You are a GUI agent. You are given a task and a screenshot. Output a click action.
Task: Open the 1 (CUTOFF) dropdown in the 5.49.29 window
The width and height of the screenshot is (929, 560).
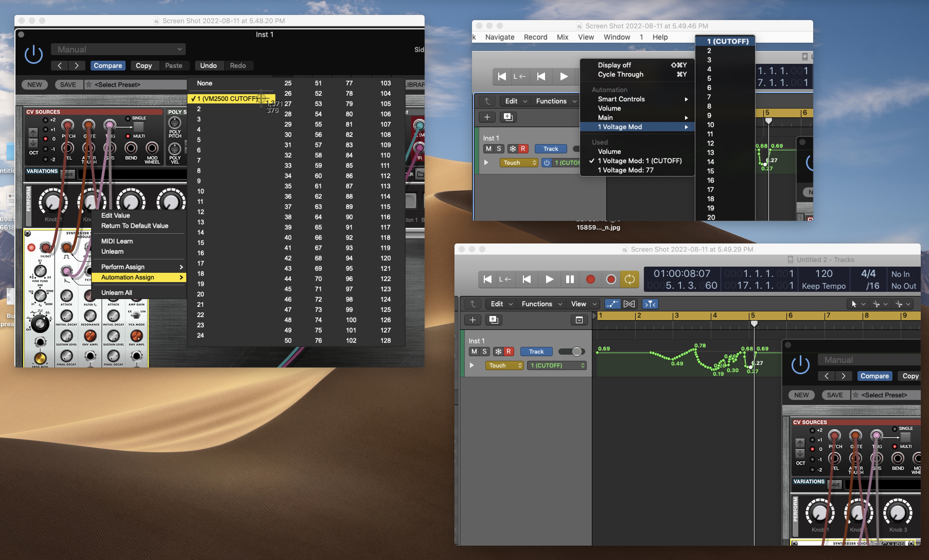point(556,365)
